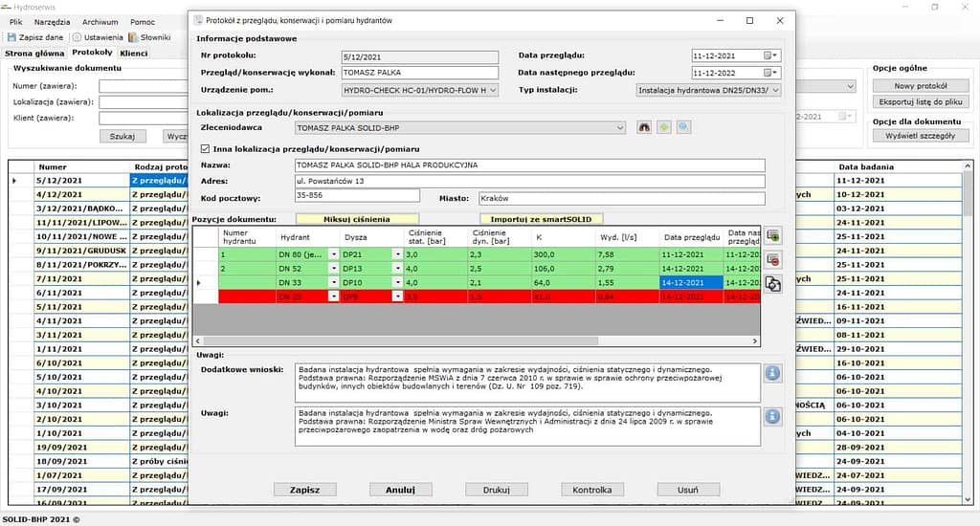Click the Adres input field
980x526 pixels.
[530, 181]
